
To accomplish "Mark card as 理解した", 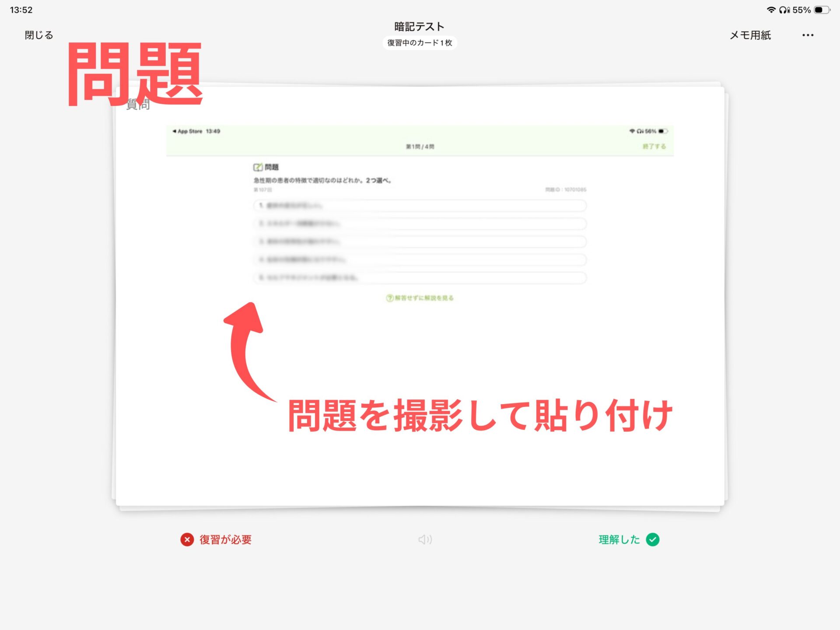I will coord(619,539).
